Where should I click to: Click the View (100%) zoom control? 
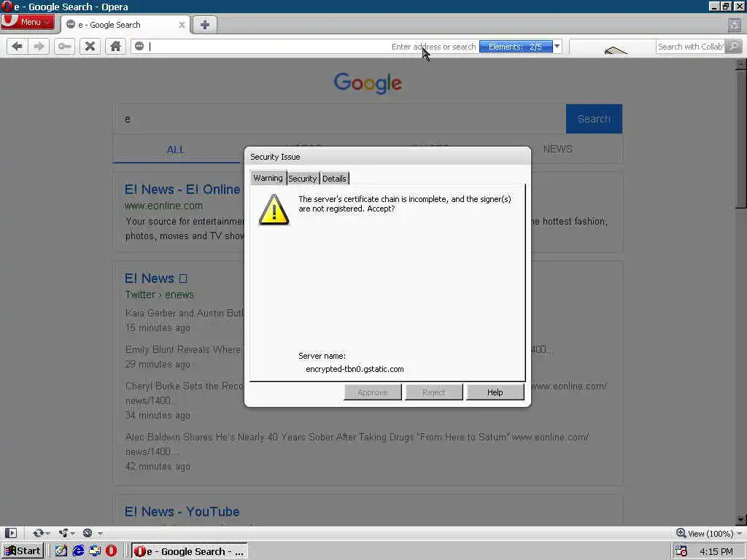tap(709, 533)
